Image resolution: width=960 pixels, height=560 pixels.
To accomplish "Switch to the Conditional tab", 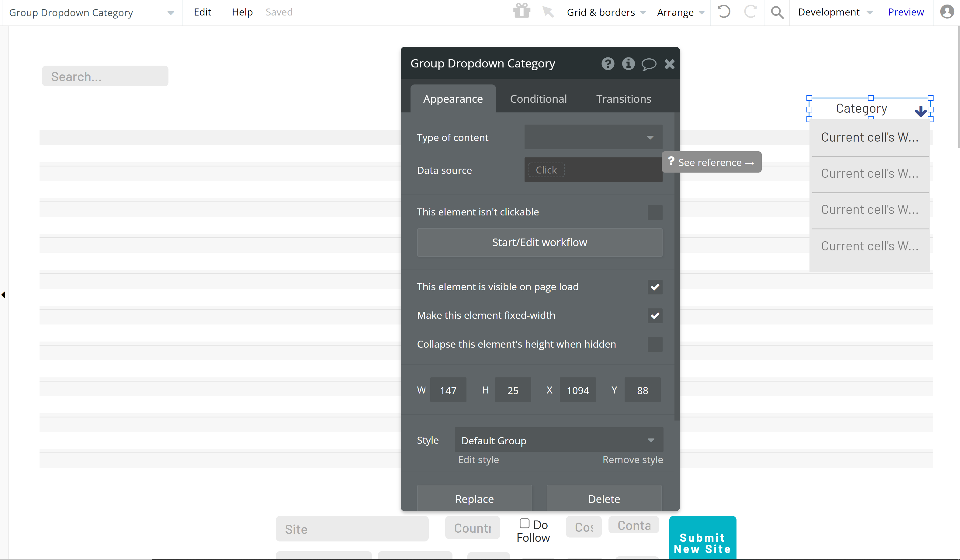I will [x=538, y=99].
